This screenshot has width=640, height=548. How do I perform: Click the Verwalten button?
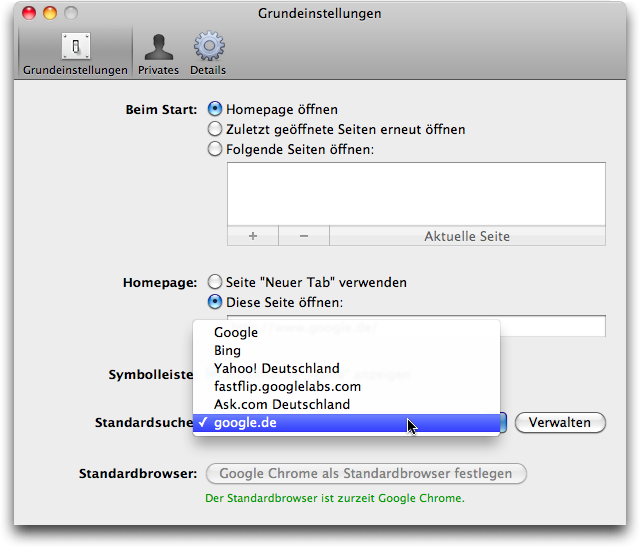tap(560, 422)
